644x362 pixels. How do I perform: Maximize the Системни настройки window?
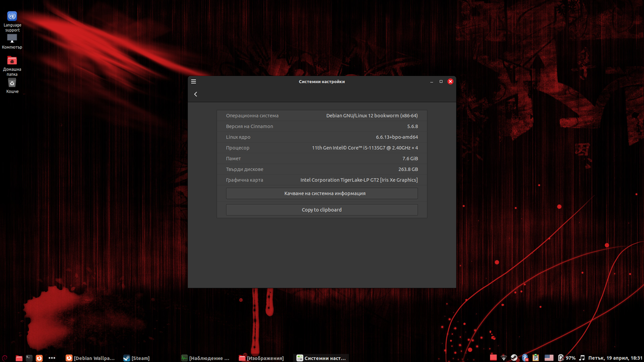click(x=441, y=81)
